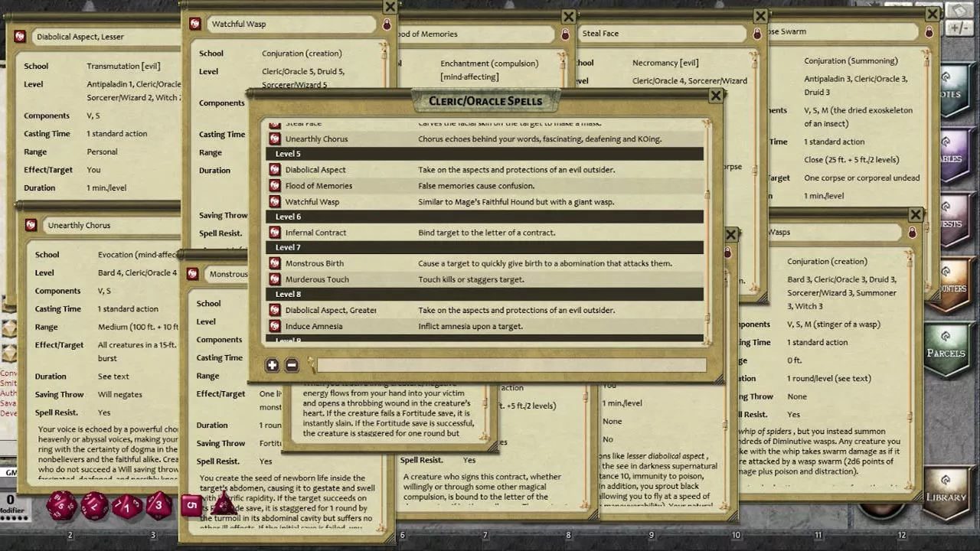Select the Level 8 group header
This screenshot has height=551, width=980.
click(x=485, y=294)
